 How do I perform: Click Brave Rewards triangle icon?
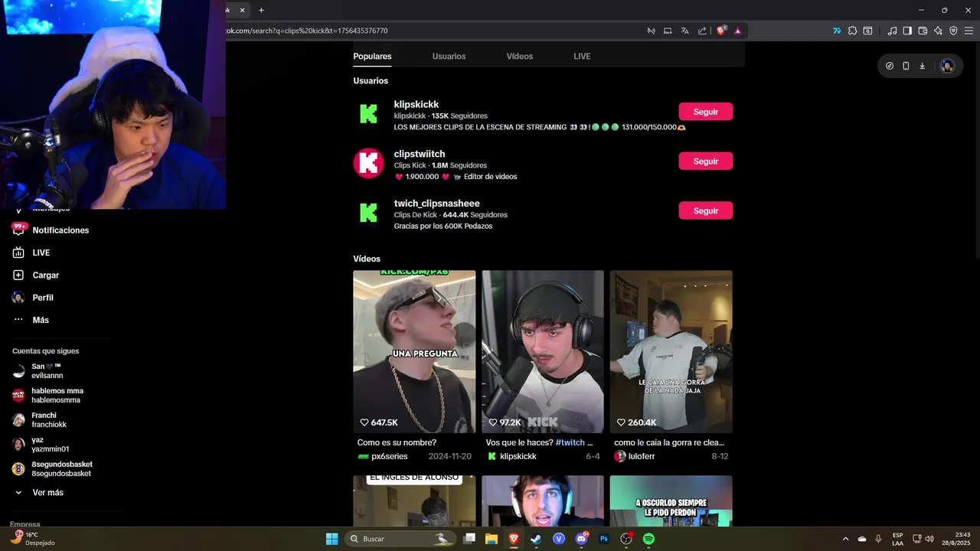coord(737,31)
